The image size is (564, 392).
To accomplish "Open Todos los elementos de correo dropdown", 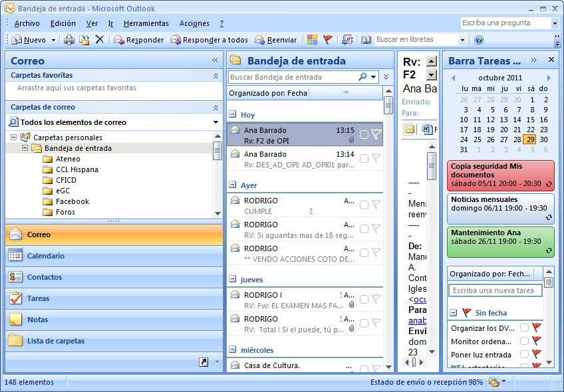I will (215, 122).
